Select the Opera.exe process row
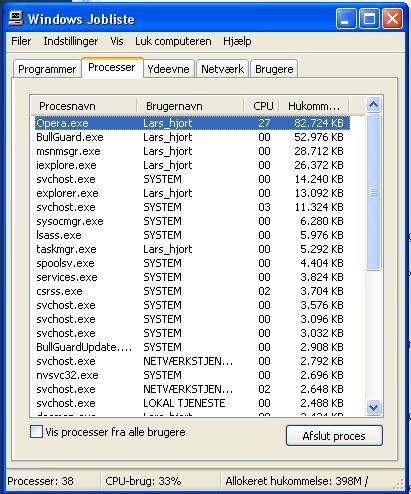Screen dimensions: 411x494 (x=192, y=123)
